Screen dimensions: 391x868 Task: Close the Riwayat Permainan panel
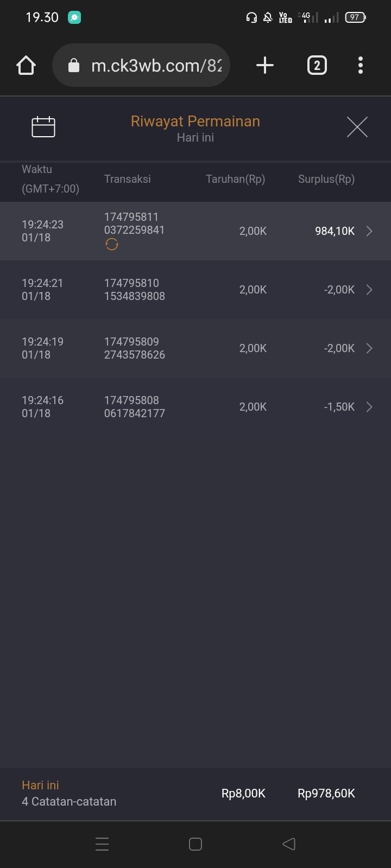357,127
